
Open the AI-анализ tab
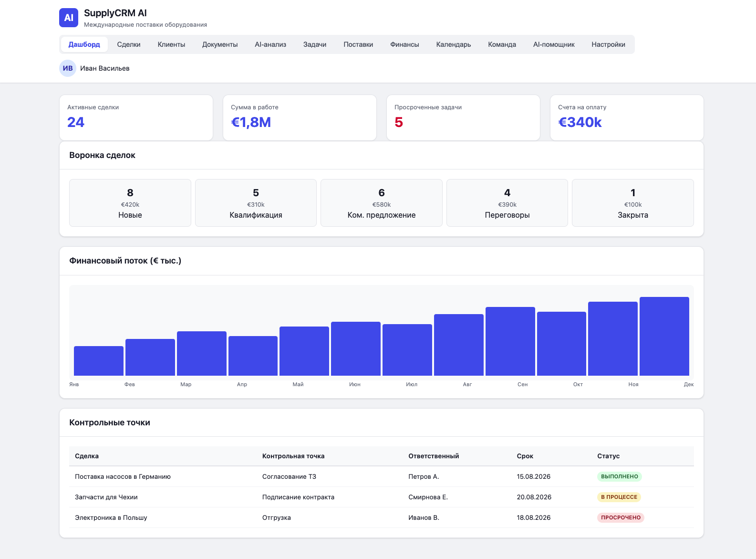[270, 44]
